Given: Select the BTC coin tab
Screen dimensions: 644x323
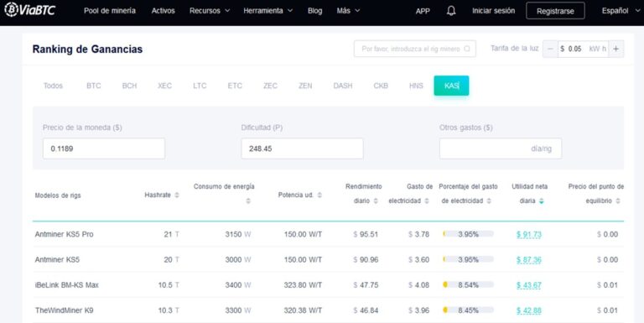Looking at the screenshot, I should (94, 86).
